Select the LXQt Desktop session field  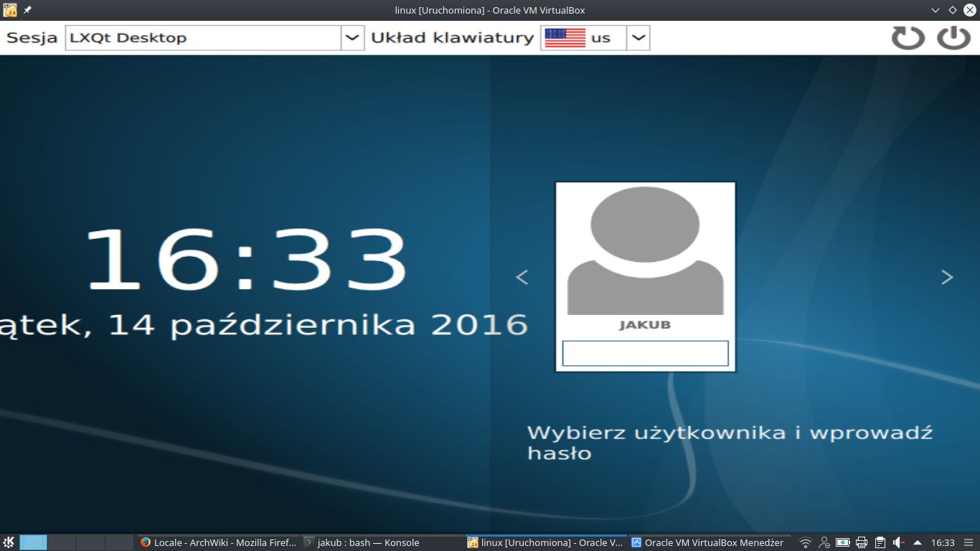coord(203,38)
